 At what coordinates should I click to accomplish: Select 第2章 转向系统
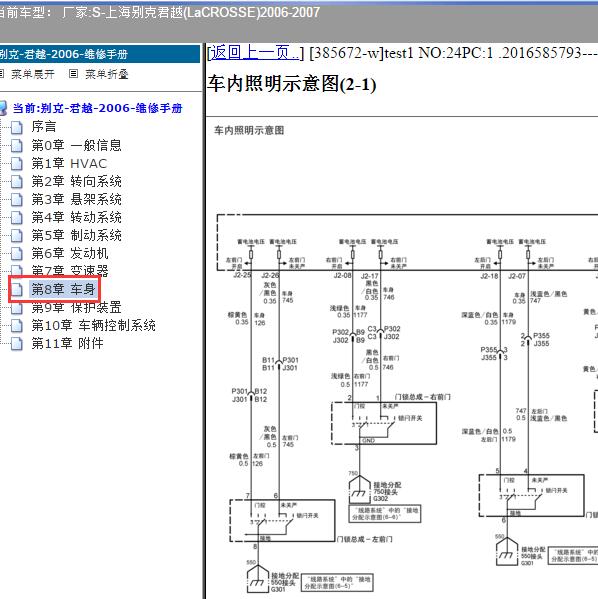(76, 181)
